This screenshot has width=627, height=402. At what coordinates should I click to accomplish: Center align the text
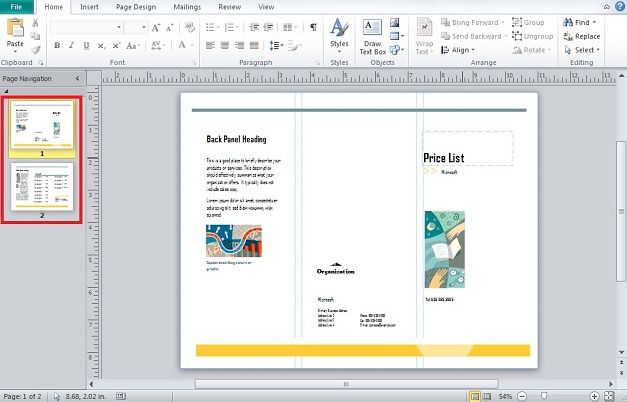tap(225, 45)
